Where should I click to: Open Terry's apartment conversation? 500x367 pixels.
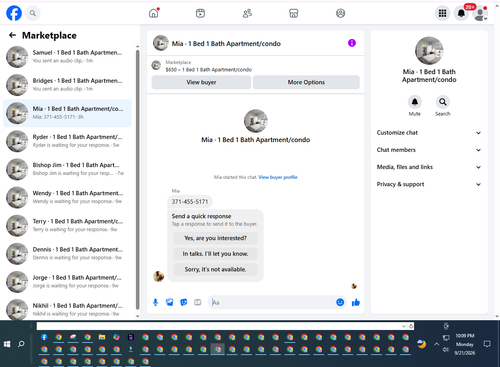pos(67,226)
